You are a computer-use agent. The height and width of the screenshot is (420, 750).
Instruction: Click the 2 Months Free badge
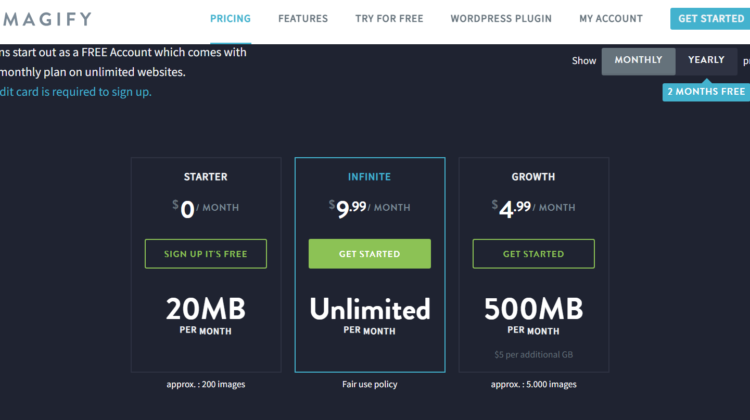click(x=706, y=92)
